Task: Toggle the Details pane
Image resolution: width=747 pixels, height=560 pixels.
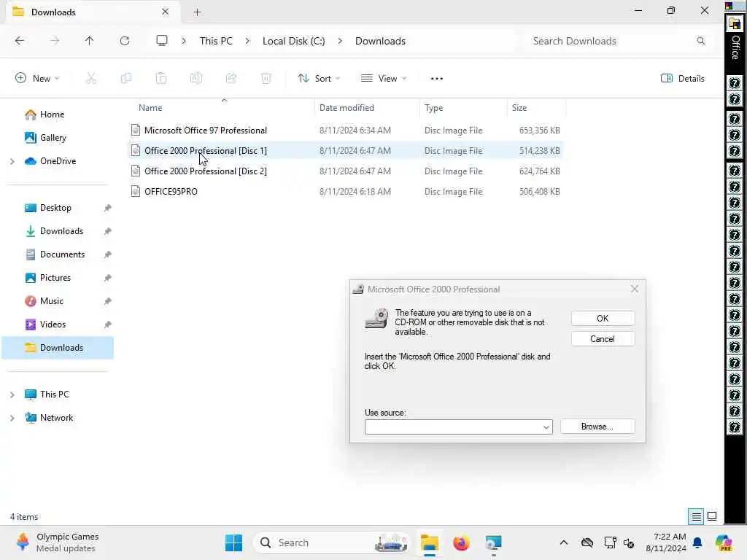Action: pyautogui.click(x=682, y=78)
